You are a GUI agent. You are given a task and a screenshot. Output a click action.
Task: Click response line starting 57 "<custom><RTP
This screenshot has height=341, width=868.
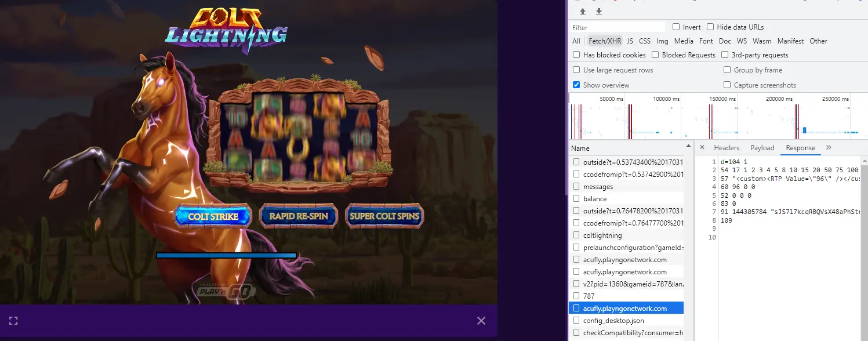790,179
